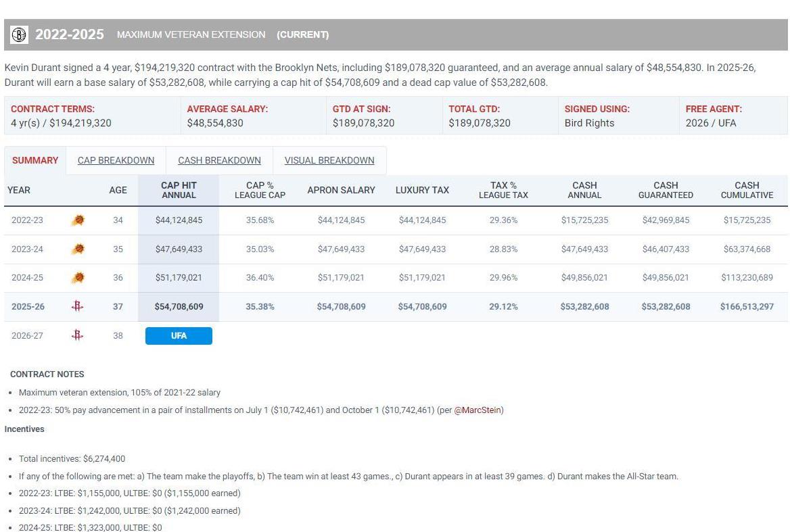
Task: Follow the @MarcStein link
Action: 478,410
